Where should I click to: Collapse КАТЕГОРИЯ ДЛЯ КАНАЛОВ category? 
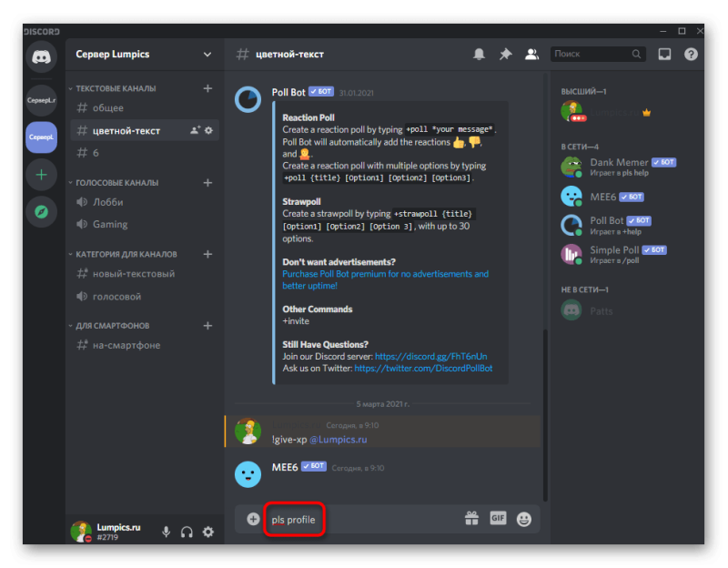coord(123,254)
